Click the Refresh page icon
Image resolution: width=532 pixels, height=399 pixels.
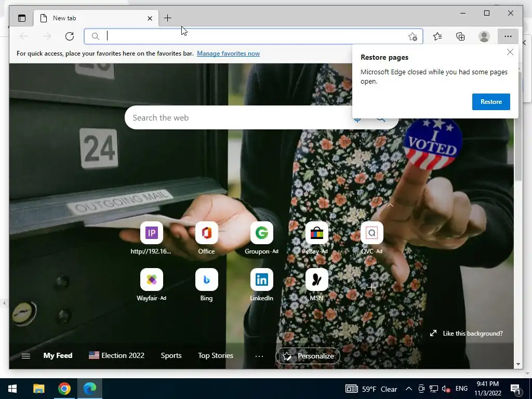click(70, 36)
